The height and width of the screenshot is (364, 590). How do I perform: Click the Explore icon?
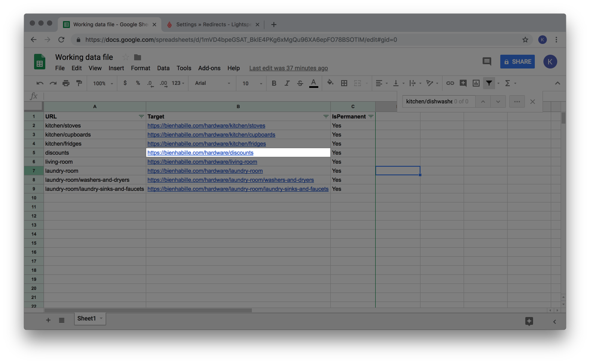tap(529, 321)
